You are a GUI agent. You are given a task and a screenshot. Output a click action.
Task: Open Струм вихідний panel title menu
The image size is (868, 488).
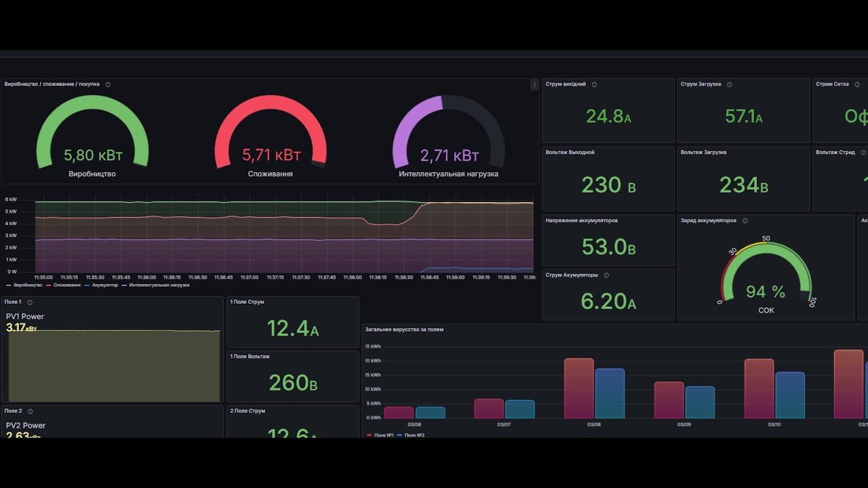point(566,84)
